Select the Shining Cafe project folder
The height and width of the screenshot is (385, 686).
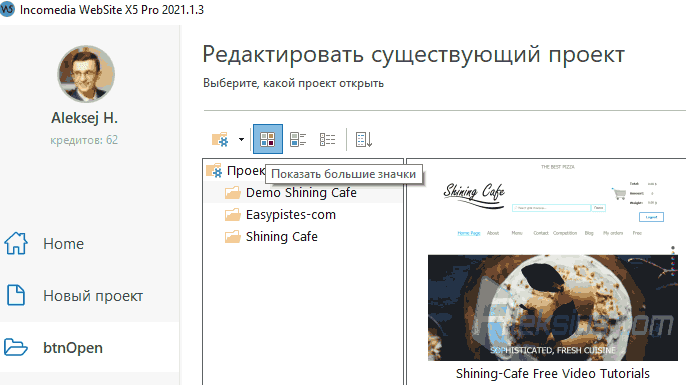(x=281, y=237)
